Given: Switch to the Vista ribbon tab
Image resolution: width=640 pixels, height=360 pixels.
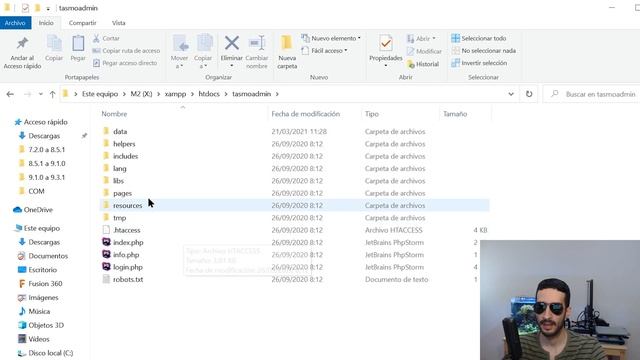Looking at the screenshot, I should [x=118, y=23].
